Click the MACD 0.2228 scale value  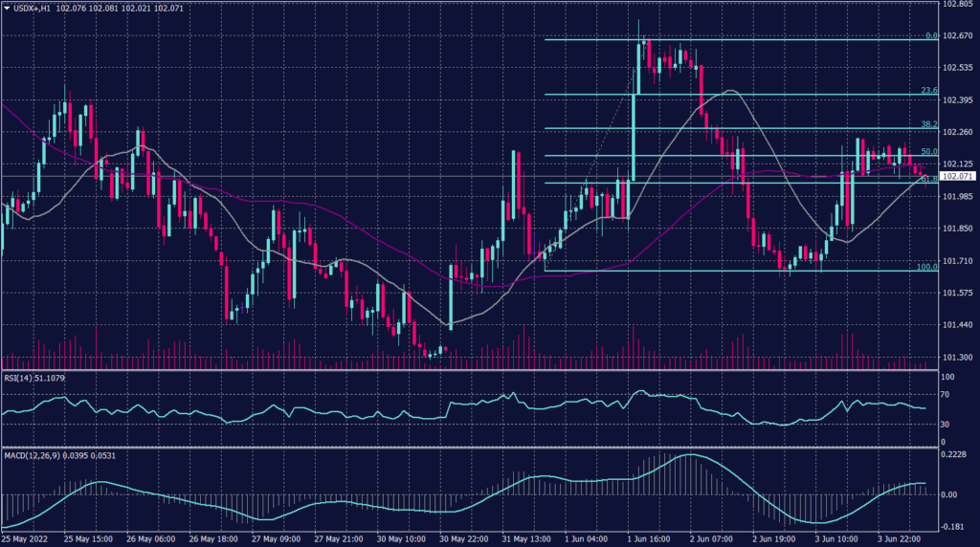954,455
